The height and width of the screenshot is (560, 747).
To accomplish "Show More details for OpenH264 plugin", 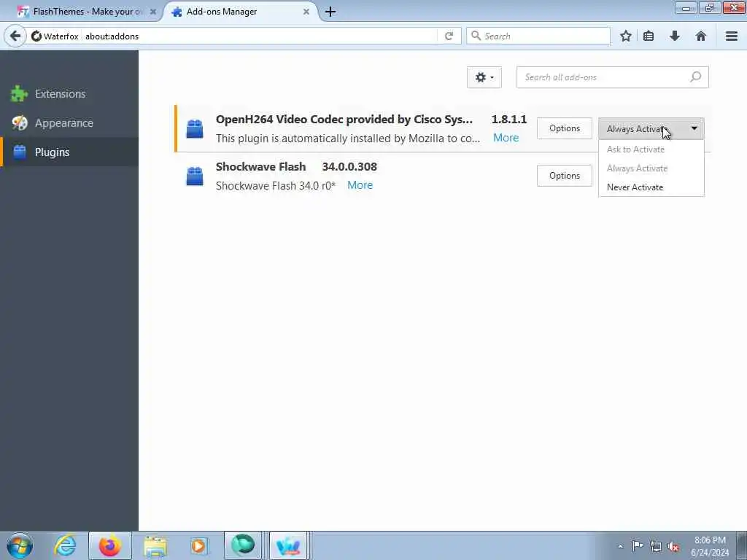I will click(x=506, y=138).
